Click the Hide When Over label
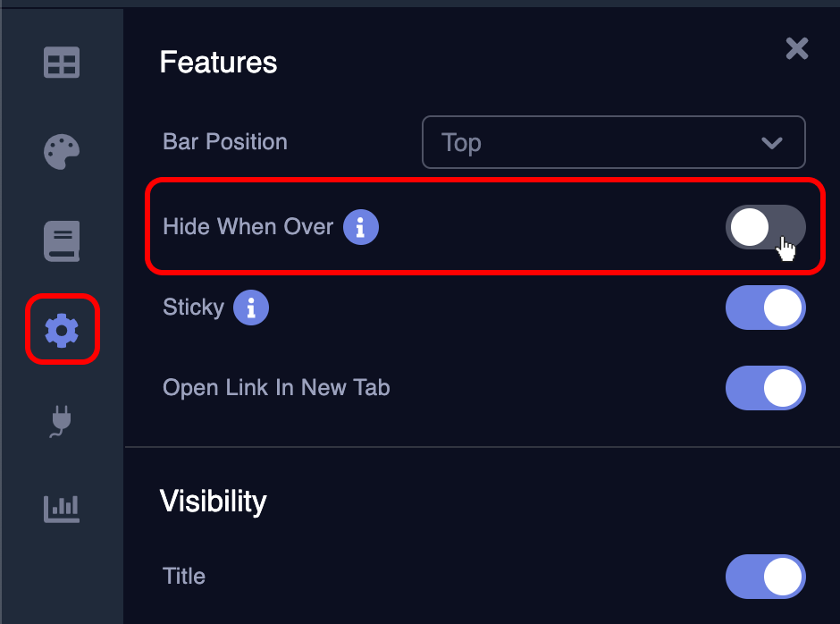The width and height of the screenshot is (840, 624). click(x=248, y=227)
